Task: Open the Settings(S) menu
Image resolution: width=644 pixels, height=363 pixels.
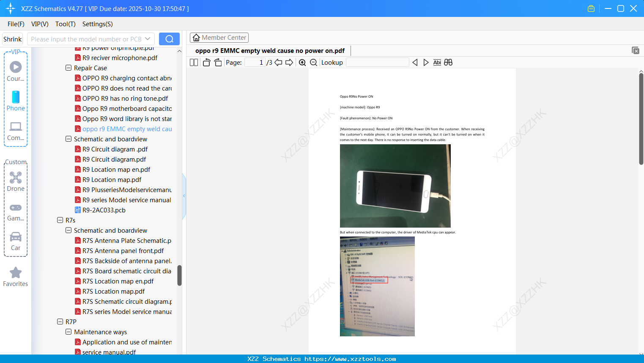Action: [98, 24]
